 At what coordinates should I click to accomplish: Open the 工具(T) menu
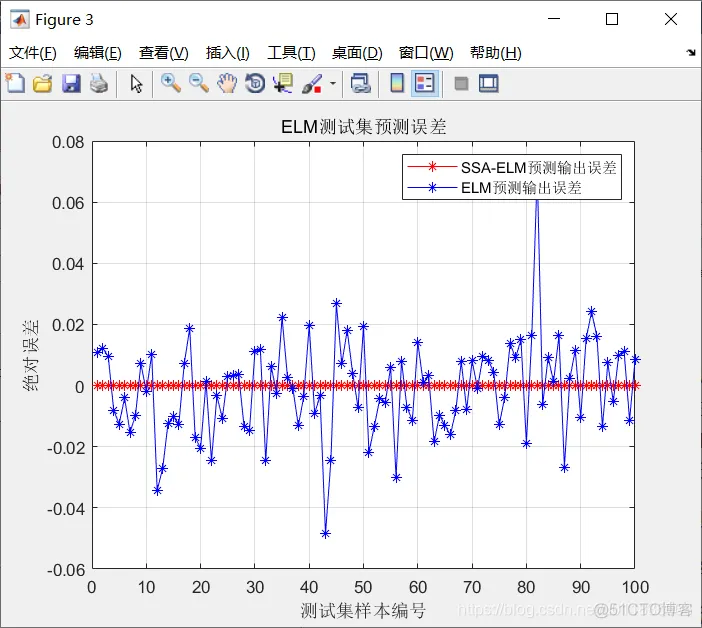pos(291,53)
